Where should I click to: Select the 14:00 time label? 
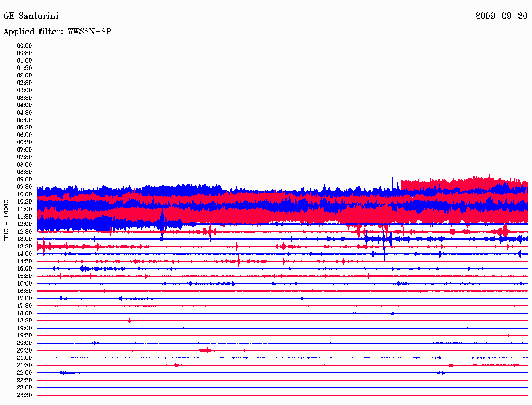(x=24, y=254)
